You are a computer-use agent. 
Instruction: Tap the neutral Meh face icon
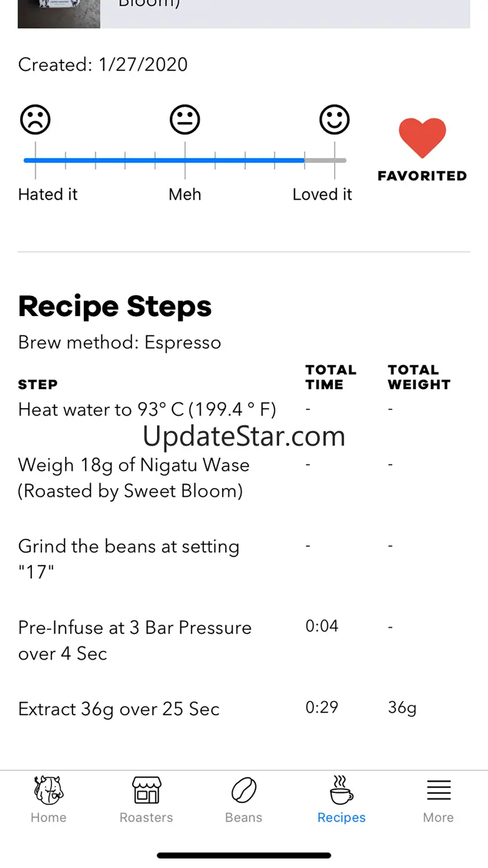tap(185, 120)
